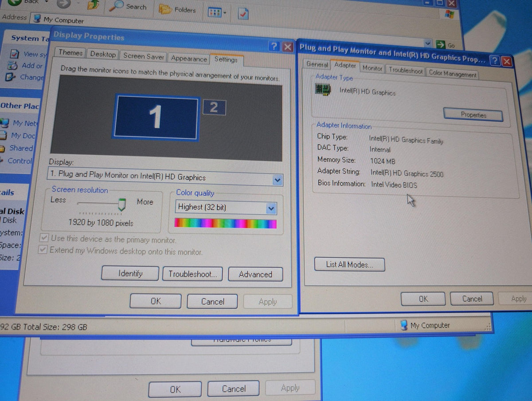Click the Advanced button

[x=255, y=275]
